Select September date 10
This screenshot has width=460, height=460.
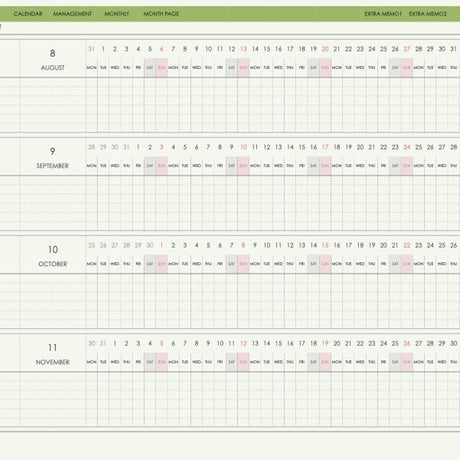tap(244, 147)
